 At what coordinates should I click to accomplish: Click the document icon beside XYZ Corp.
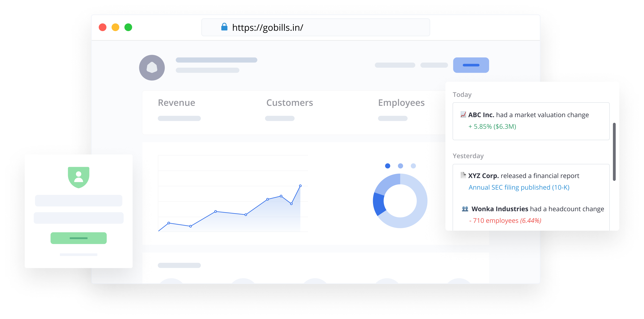pos(463,175)
